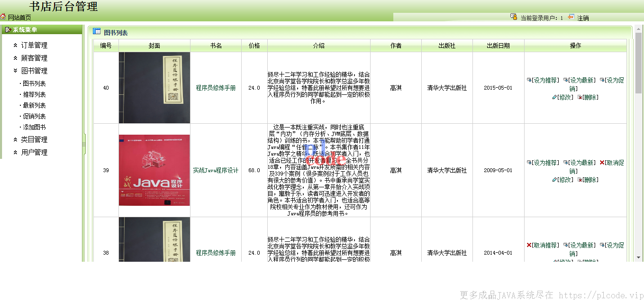
Task: Click red Java book cover thumbnail
Action: coord(154,170)
